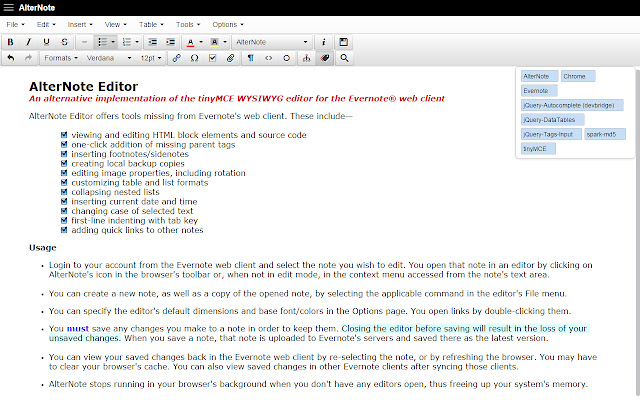Click the 'Usage' heading

pos(42,248)
